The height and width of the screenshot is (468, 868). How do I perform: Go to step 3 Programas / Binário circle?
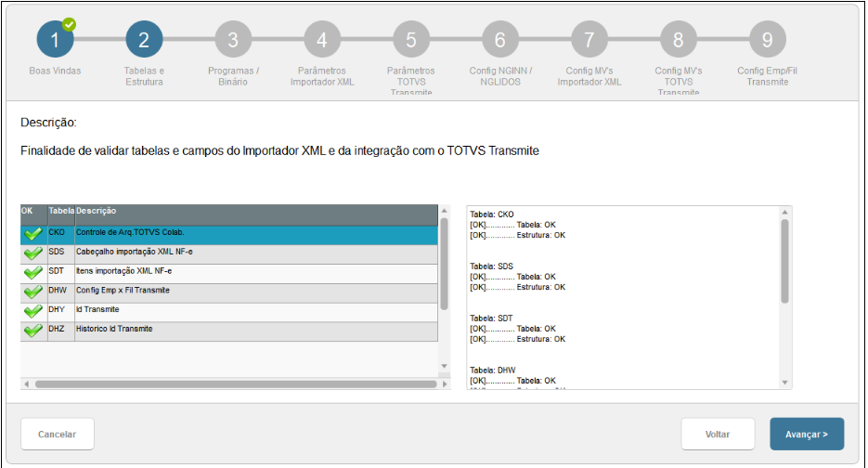click(233, 39)
